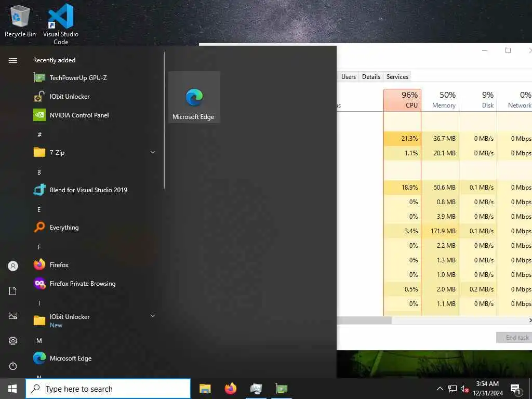Image resolution: width=532 pixels, height=399 pixels.
Task: Select the 50.6 MB memory cell
Action: coord(440,187)
